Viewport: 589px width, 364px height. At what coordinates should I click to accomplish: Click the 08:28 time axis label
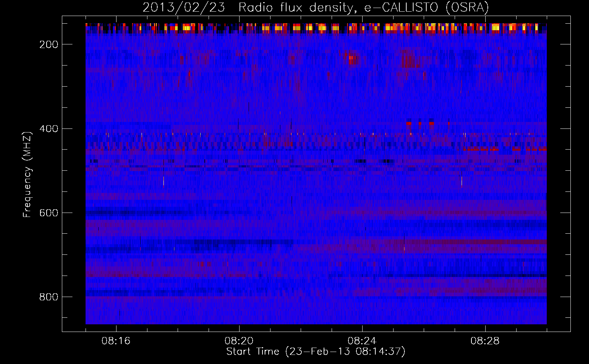[x=485, y=341]
